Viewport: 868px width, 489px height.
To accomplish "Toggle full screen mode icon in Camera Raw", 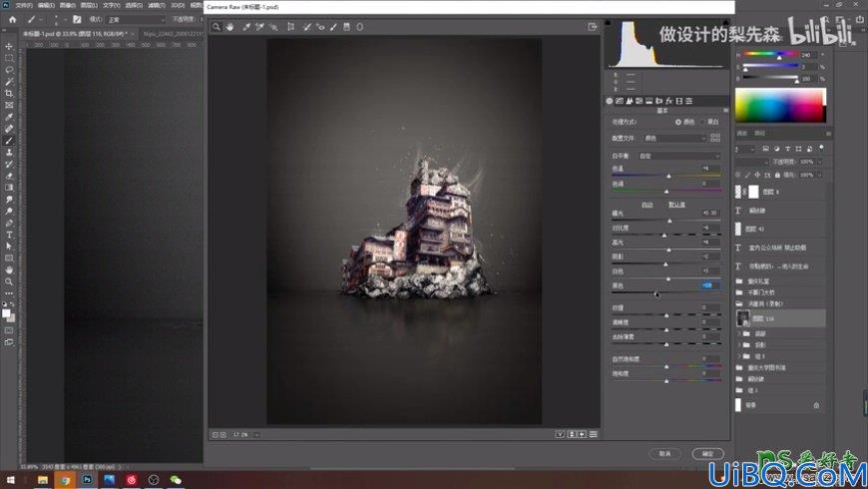I will 593,27.
